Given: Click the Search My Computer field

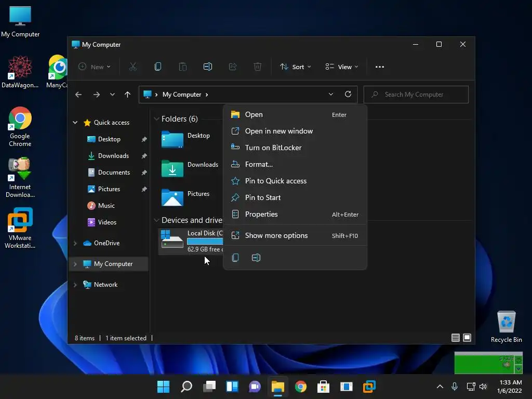Looking at the screenshot, I should pos(416,95).
